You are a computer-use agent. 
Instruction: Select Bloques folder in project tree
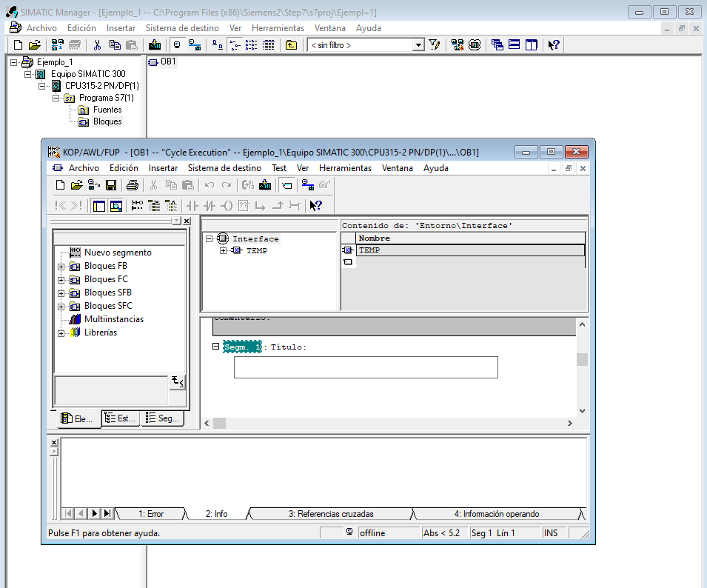(x=107, y=121)
